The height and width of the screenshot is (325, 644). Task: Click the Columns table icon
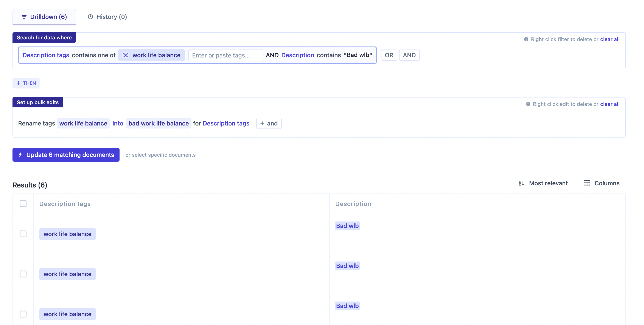tap(587, 183)
